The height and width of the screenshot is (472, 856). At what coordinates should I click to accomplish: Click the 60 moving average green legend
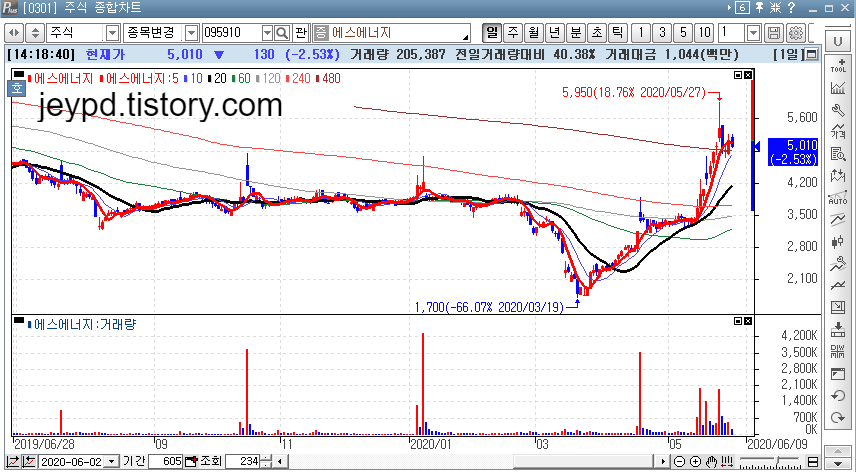[241, 79]
